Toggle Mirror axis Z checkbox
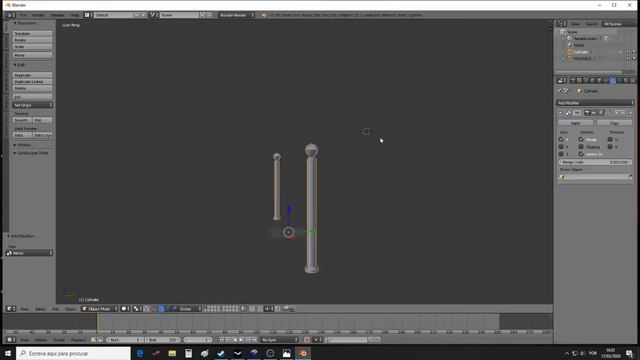Viewport: 640px width, 360px height. [561, 154]
